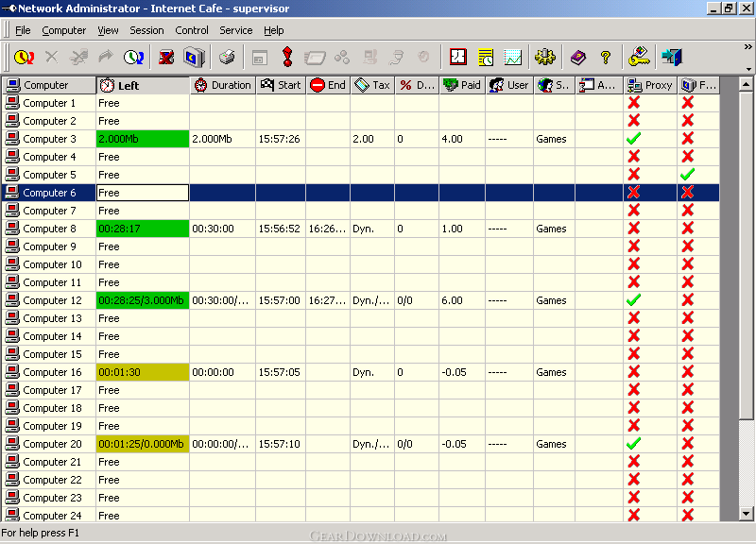This screenshot has height=544, width=756.
Task: Open the statistics chart toolbar icon
Action: (x=512, y=58)
